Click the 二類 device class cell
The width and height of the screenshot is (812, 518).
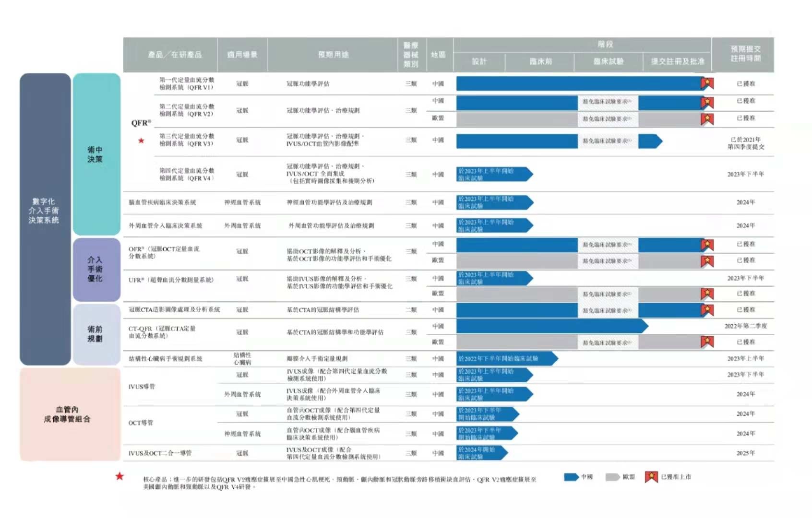pos(411,310)
